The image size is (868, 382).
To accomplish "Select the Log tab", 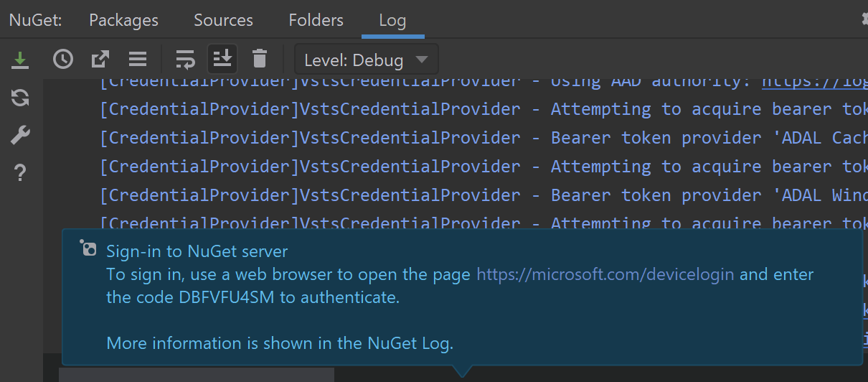I will click(392, 20).
